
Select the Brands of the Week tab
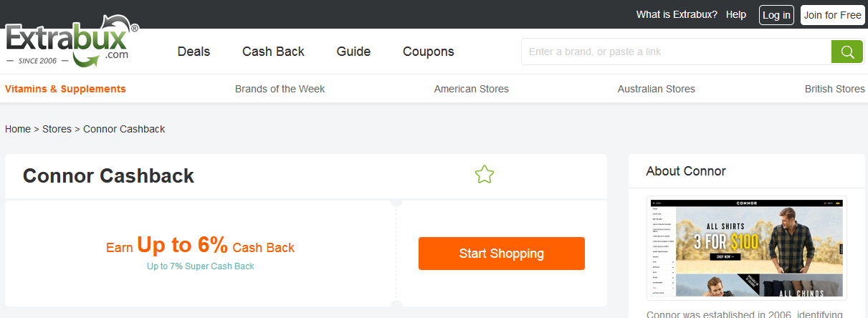coord(280,90)
